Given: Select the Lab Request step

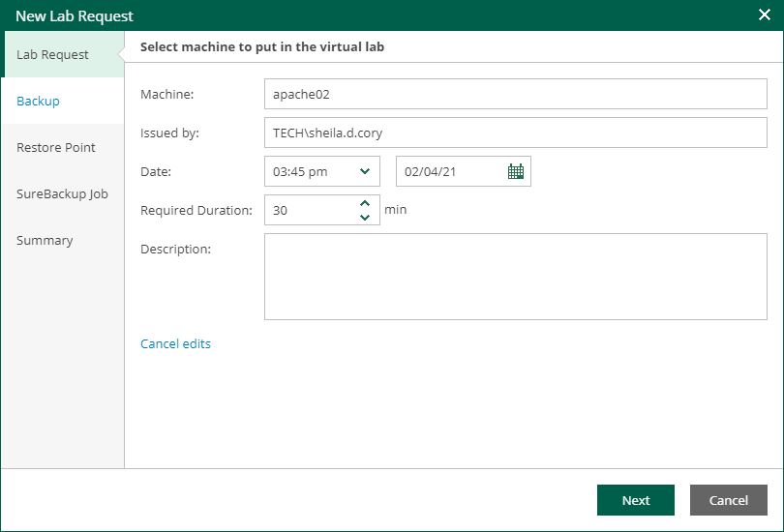Looking at the screenshot, I should pyautogui.click(x=52, y=54).
